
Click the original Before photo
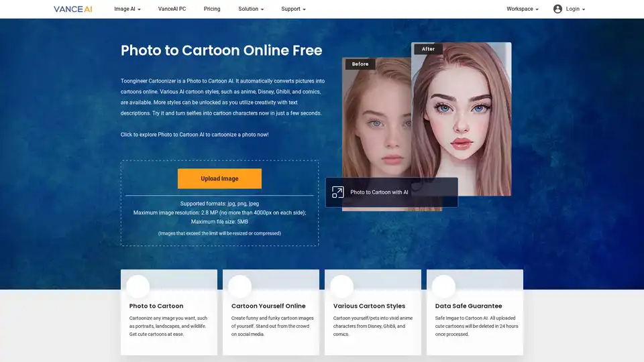pyautogui.click(x=376, y=127)
